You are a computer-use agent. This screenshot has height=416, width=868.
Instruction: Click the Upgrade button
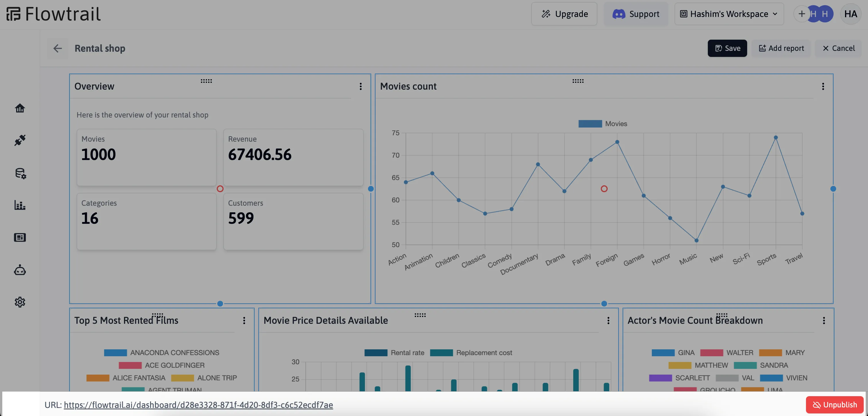[x=564, y=14]
